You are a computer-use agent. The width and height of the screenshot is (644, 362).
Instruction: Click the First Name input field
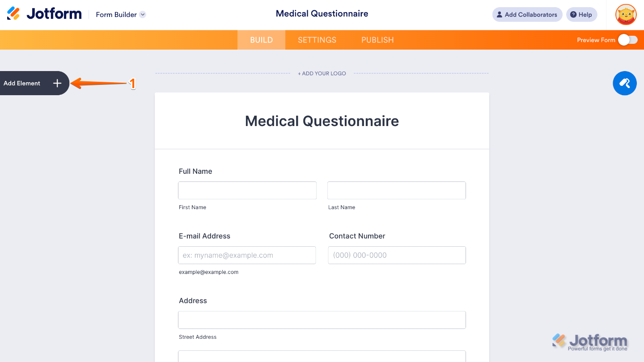pos(247,190)
